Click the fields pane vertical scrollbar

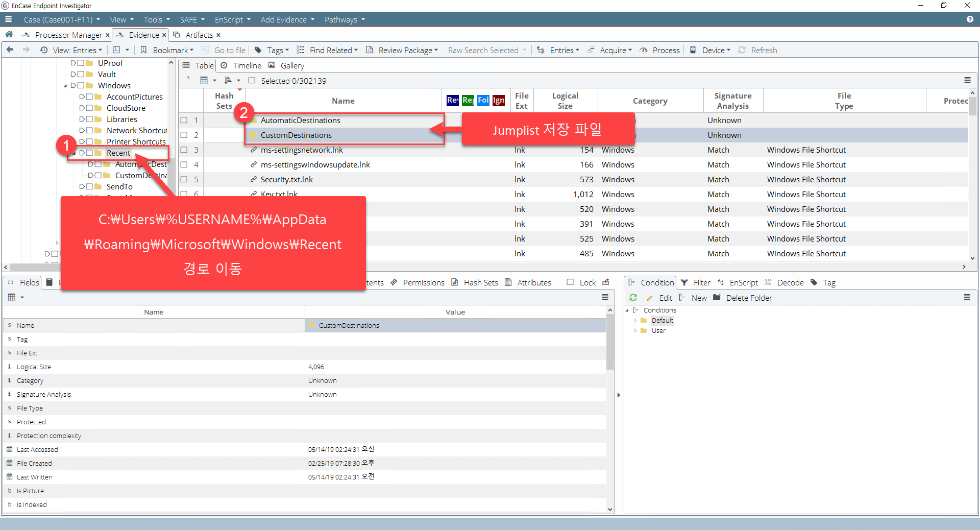click(610, 409)
